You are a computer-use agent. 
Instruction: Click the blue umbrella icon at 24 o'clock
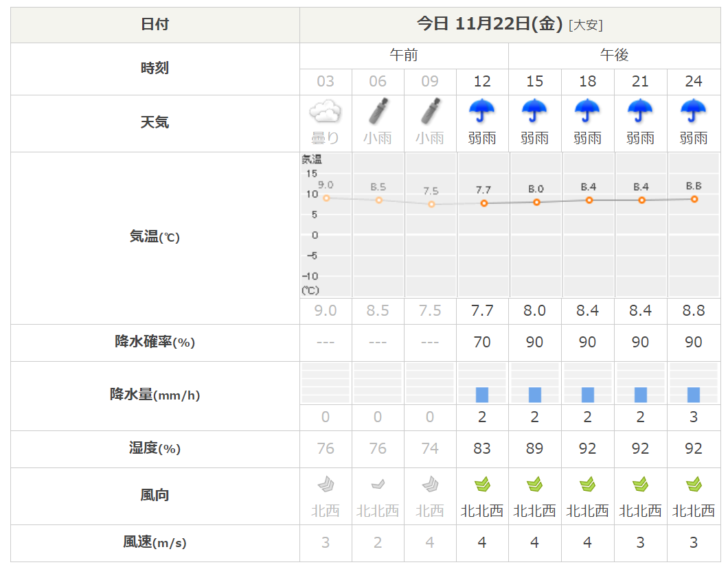click(693, 111)
